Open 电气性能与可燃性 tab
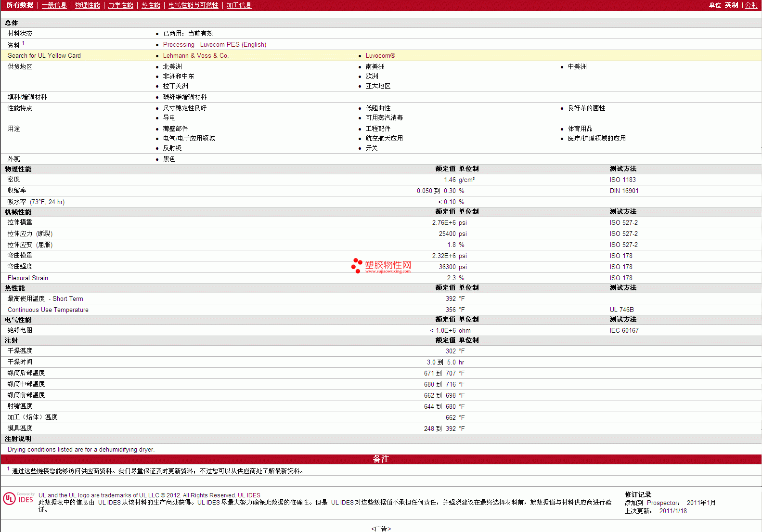762x532 pixels. (x=193, y=5)
